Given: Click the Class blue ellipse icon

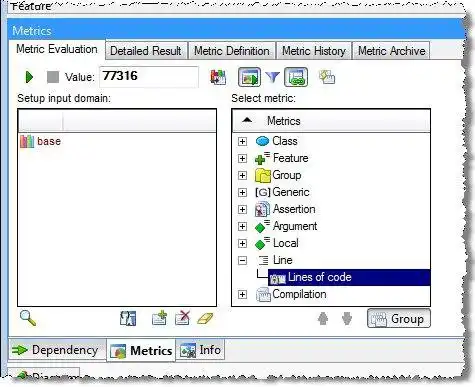Looking at the screenshot, I should [x=262, y=141].
